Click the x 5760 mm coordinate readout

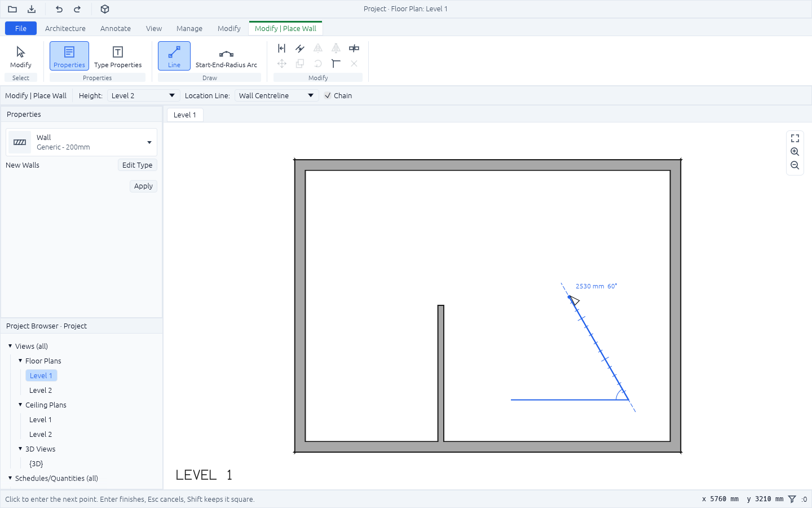tap(720, 499)
